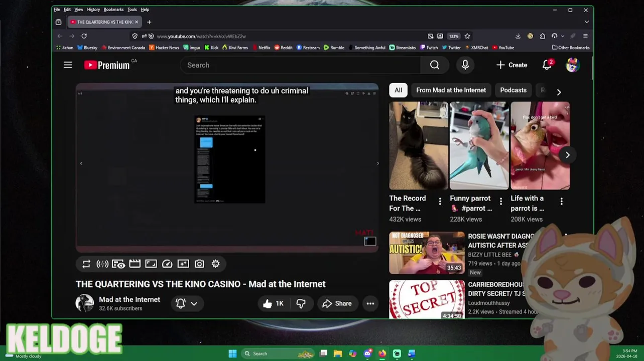Open more options for 'The Record For The' short
Viewport: 644px width, 361px height.
(x=440, y=201)
